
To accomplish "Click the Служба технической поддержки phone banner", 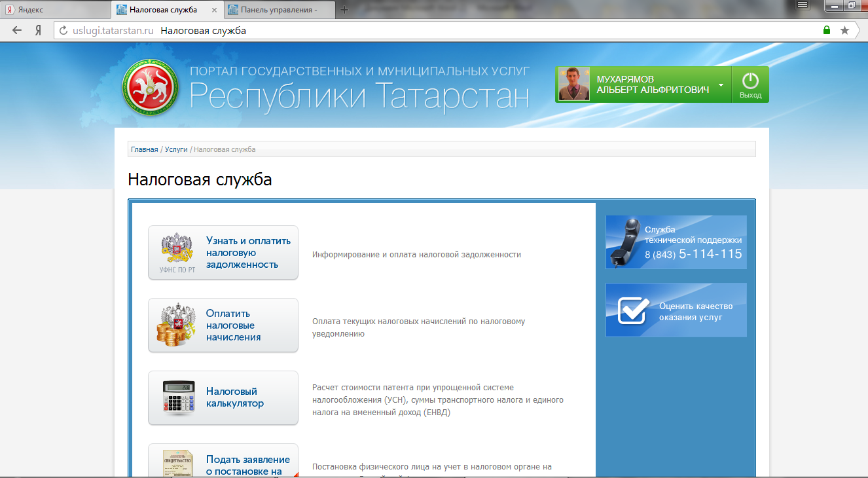I will (x=676, y=242).
